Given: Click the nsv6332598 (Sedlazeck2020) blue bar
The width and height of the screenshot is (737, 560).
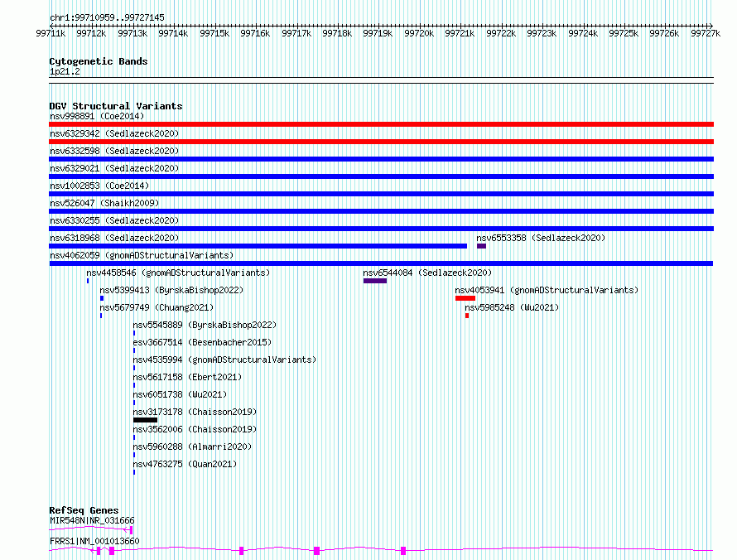Looking at the screenshot, I should (x=381, y=159).
